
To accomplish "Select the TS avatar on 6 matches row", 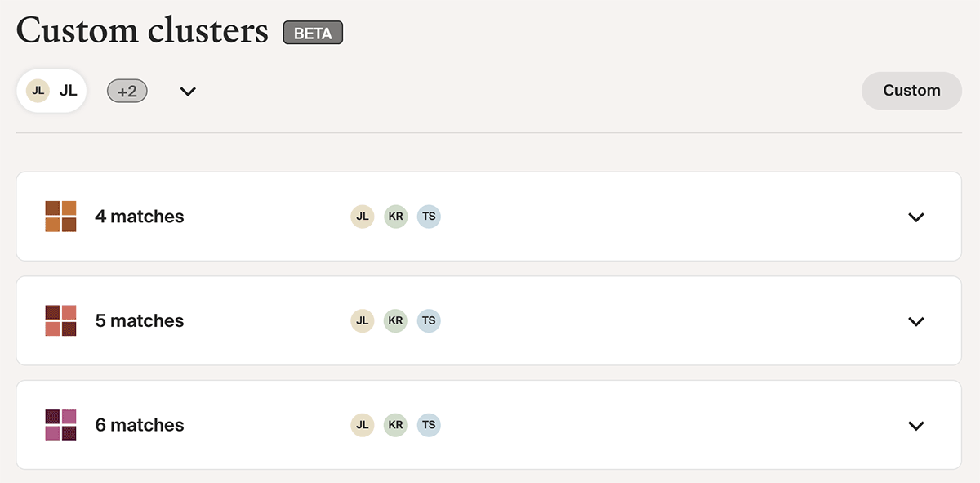I will point(429,425).
